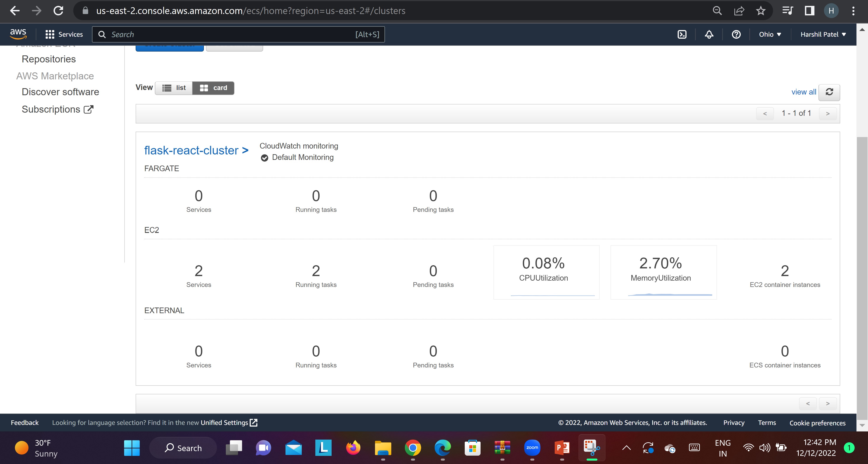Click the AWS help question mark icon
Screen dimensions: 868x464
pos(736,34)
